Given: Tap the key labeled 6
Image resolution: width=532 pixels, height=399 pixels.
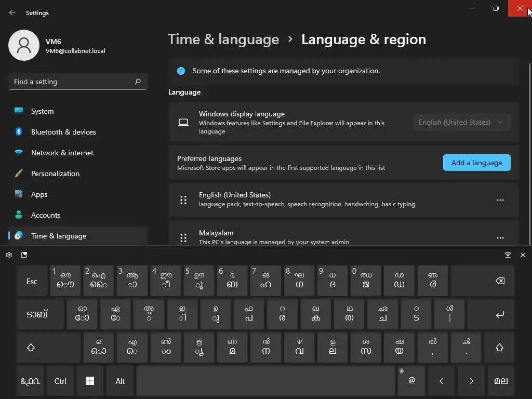Looking at the screenshot, I should coord(232,281).
